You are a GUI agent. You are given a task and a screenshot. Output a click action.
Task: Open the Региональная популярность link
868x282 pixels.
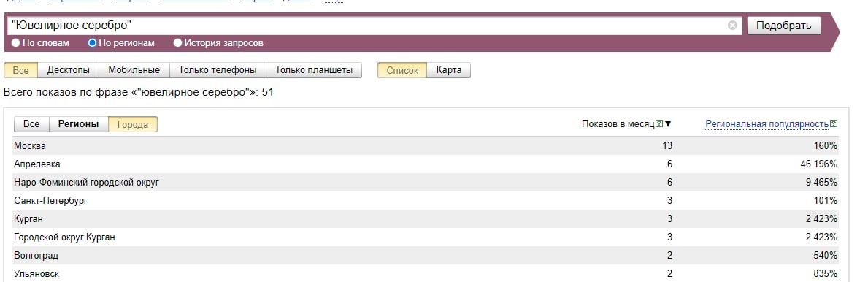pos(767,124)
